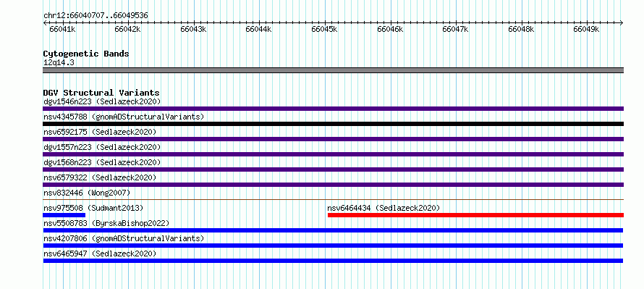Open nsv5508783 (ByrskaBishop2022) variant label

click(x=106, y=223)
